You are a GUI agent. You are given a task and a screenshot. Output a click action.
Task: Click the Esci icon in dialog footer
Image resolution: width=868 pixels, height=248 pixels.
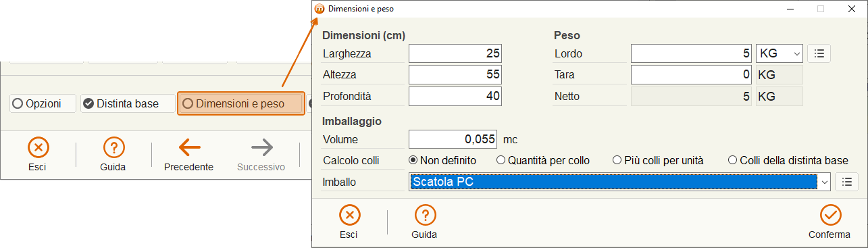349,216
